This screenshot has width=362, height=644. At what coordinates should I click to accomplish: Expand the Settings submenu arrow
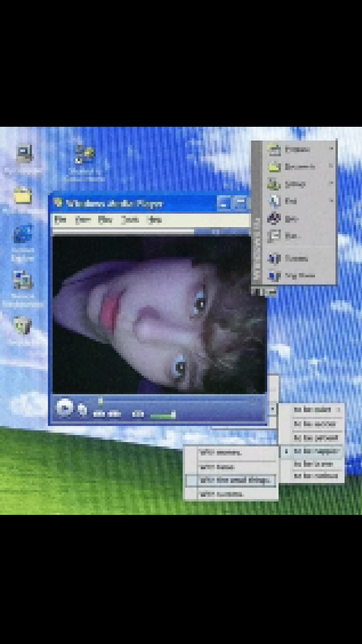(331, 183)
